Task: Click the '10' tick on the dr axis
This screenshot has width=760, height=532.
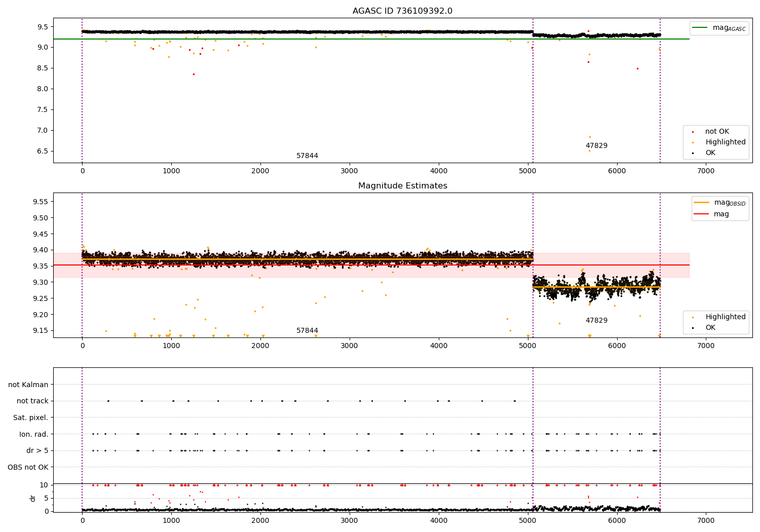Action: pyautogui.click(x=44, y=485)
